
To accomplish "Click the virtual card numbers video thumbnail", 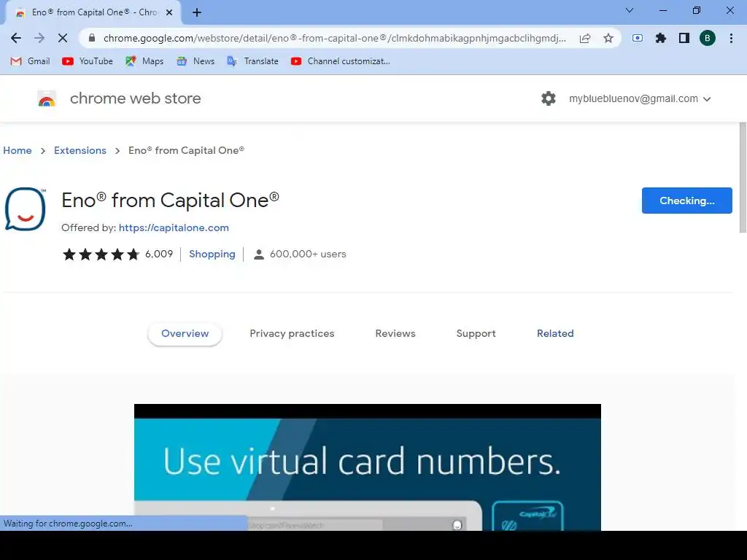I will [x=368, y=467].
